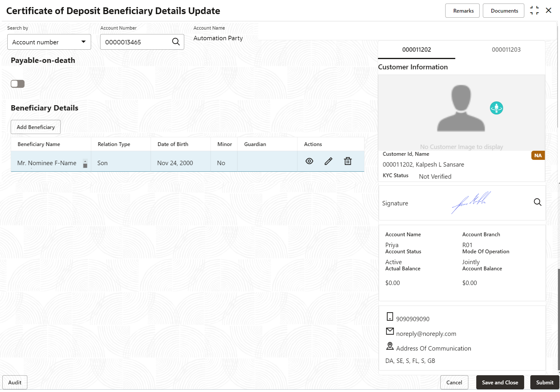View the Mr. Nominee F-Name beneficiary details
The width and height of the screenshot is (560, 392).
(x=309, y=161)
